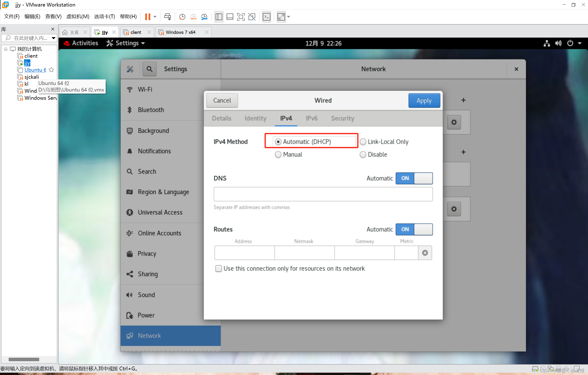This screenshot has width=588, height=375.
Task: Check 'Use this connection only for resources'
Action: pyautogui.click(x=218, y=269)
